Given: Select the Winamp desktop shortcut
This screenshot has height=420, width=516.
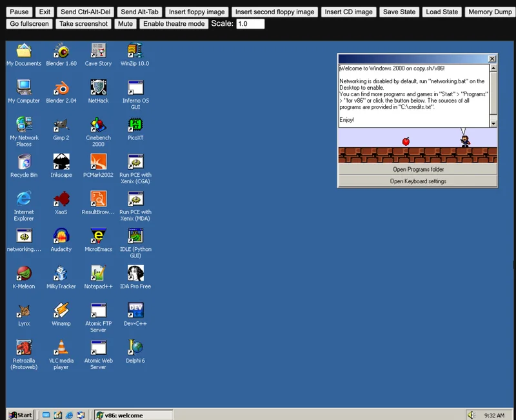Looking at the screenshot, I should (x=61, y=311).
